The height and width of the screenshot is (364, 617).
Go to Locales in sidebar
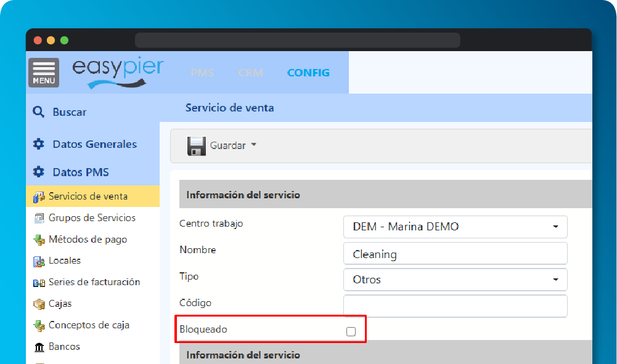pyautogui.click(x=65, y=261)
